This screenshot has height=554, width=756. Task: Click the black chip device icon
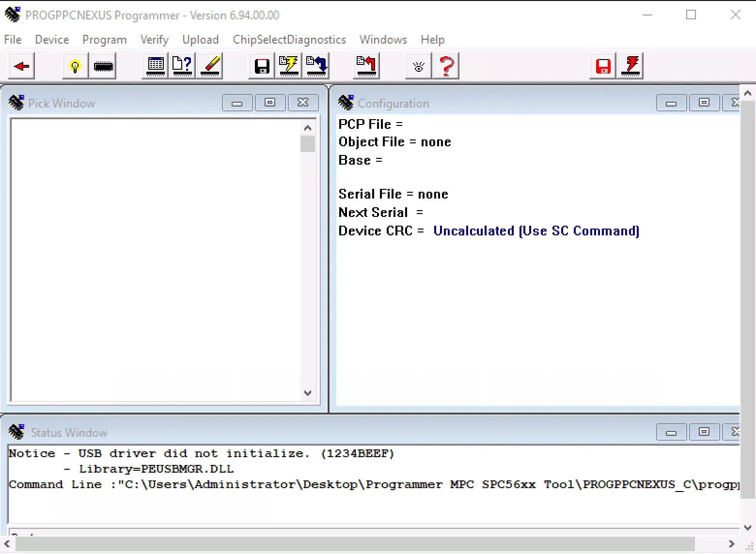(103, 66)
